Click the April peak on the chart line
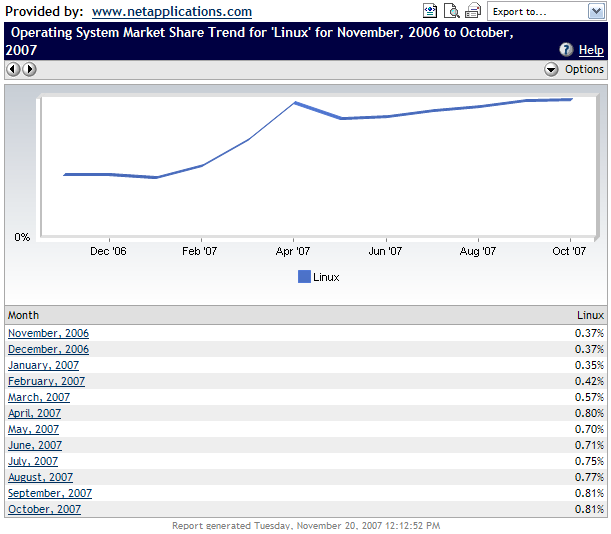Viewport: 611px width, 534px height. 295,103
